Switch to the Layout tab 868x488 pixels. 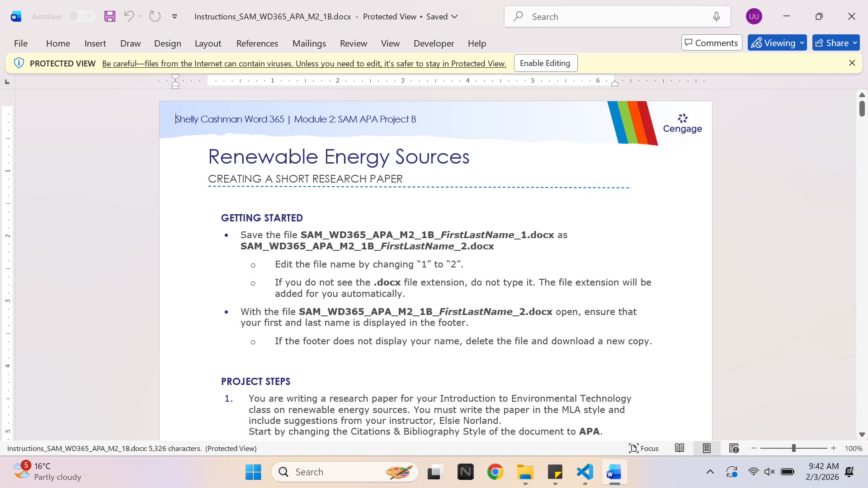click(208, 43)
